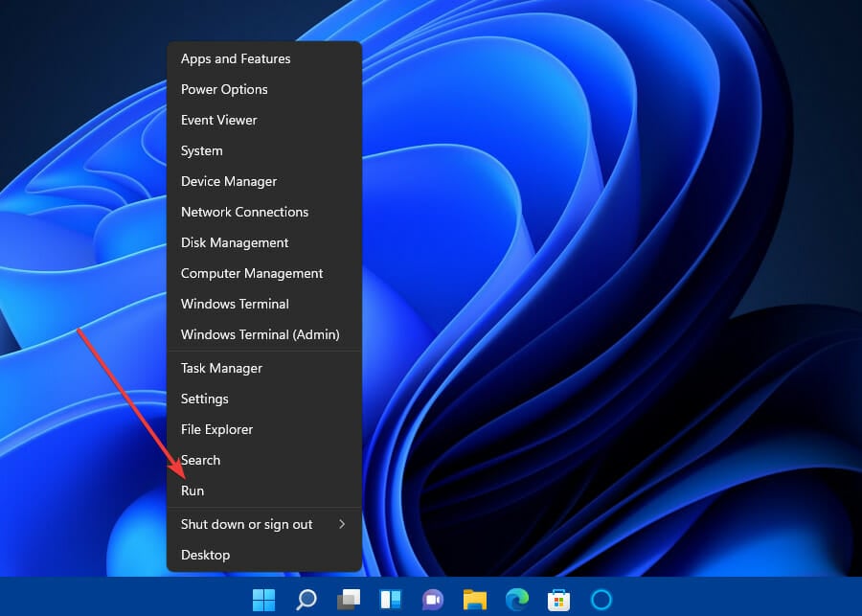Open Windows Terminal (Admin)

(x=261, y=334)
